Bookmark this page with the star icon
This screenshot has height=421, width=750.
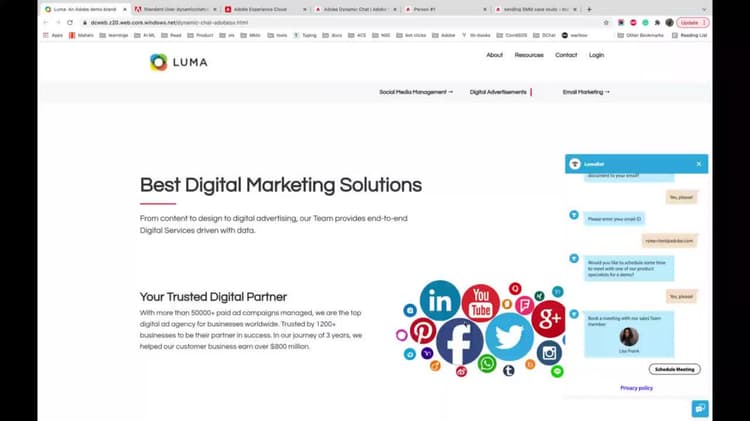pos(606,22)
